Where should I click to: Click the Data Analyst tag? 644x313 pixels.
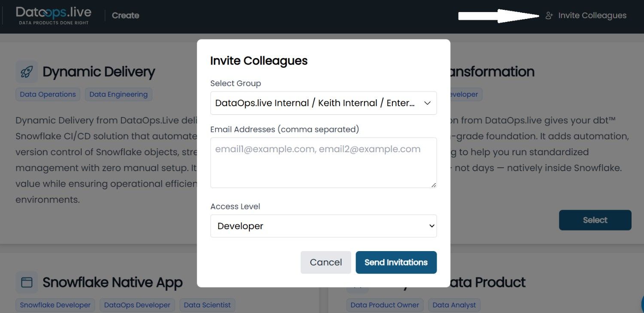click(x=454, y=305)
